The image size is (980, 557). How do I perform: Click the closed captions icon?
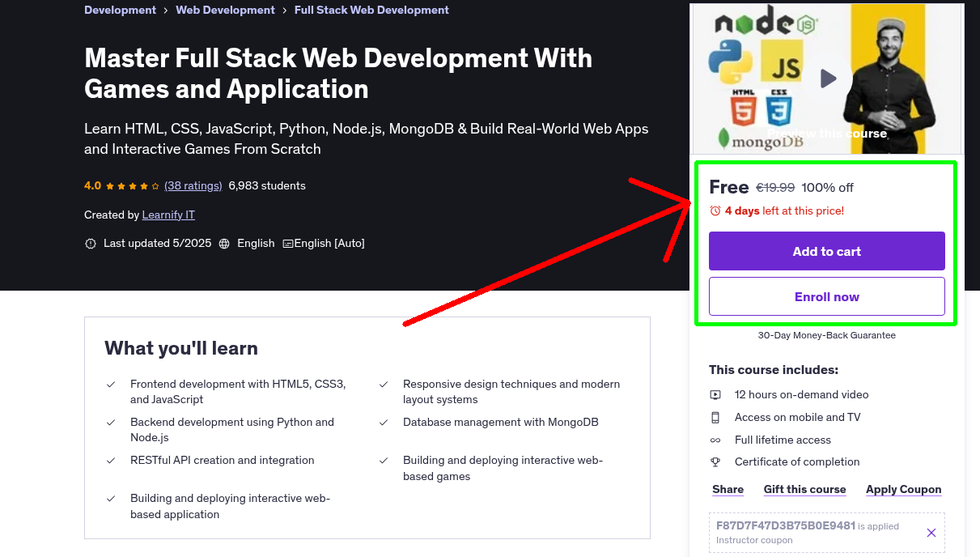[287, 244]
